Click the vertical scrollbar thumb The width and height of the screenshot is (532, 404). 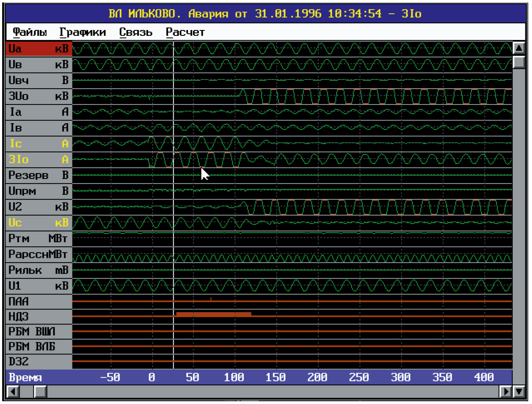pos(519,62)
